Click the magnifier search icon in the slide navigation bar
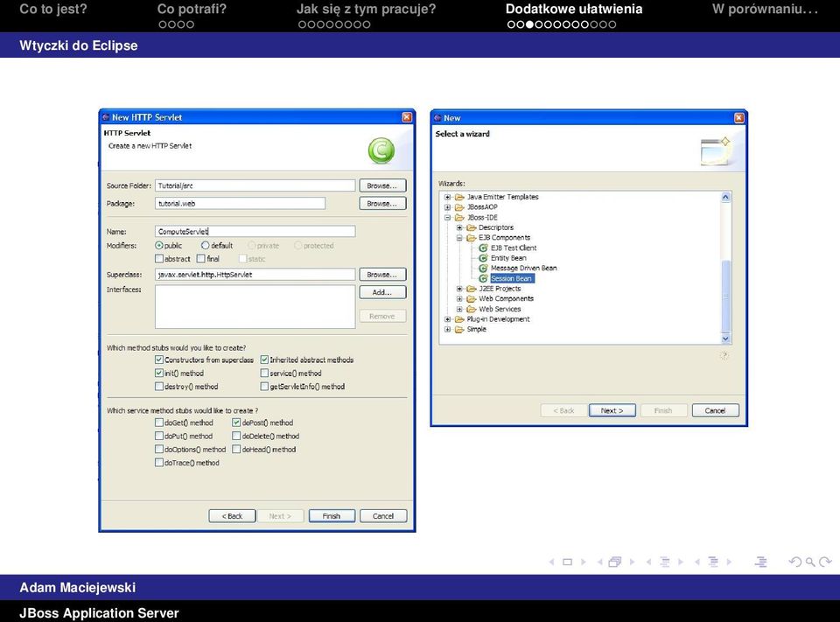The height and width of the screenshot is (622, 840). pyautogui.click(x=810, y=562)
